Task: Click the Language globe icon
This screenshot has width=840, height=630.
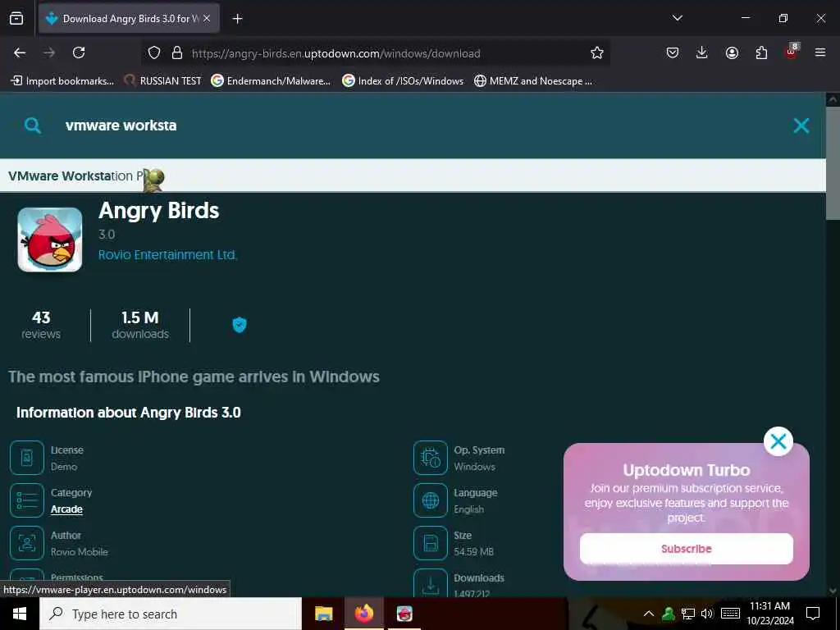Action: [430, 500]
